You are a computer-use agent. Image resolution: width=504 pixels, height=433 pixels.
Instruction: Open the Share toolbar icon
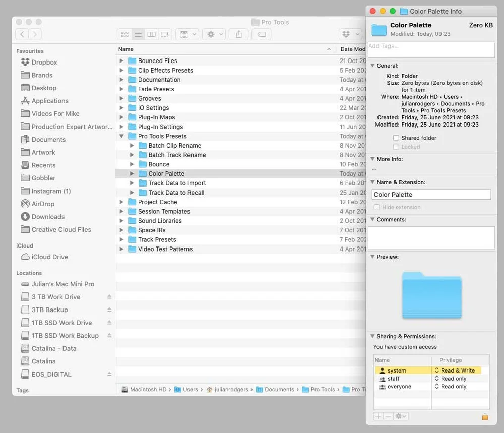pyautogui.click(x=237, y=34)
